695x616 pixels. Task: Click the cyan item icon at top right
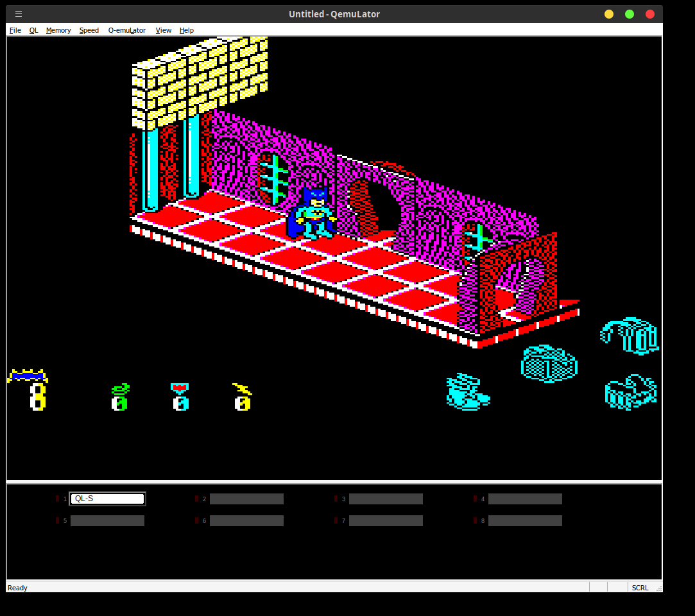point(630,336)
